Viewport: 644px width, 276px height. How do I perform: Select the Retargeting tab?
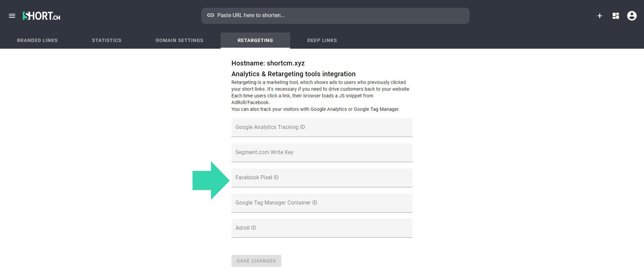tap(255, 40)
